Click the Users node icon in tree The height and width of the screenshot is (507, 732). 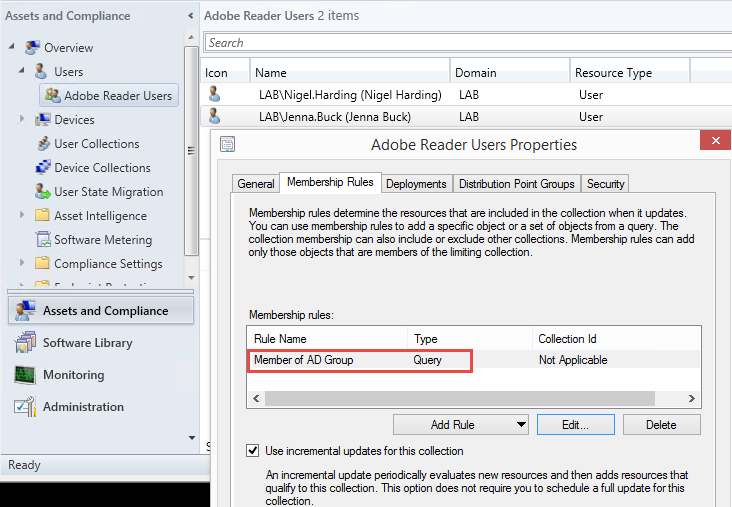coord(41,71)
